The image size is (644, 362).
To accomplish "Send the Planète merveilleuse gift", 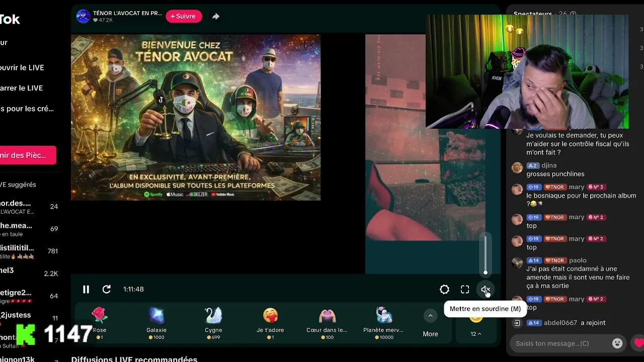I will coord(383,323).
